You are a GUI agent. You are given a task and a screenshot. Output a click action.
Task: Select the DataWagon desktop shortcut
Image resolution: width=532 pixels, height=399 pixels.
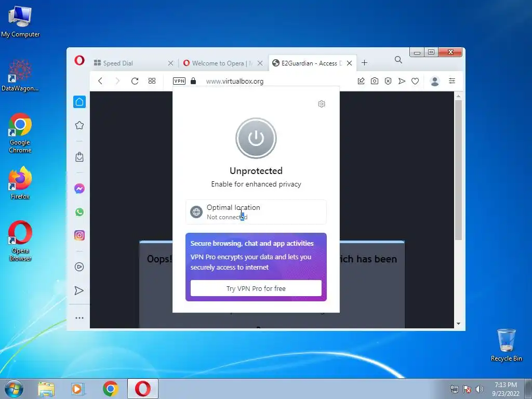click(20, 75)
